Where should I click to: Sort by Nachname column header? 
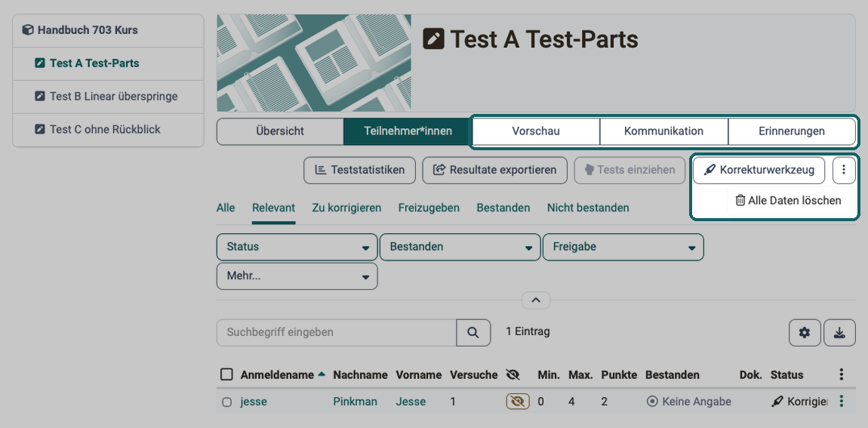[x=360, y=375]
